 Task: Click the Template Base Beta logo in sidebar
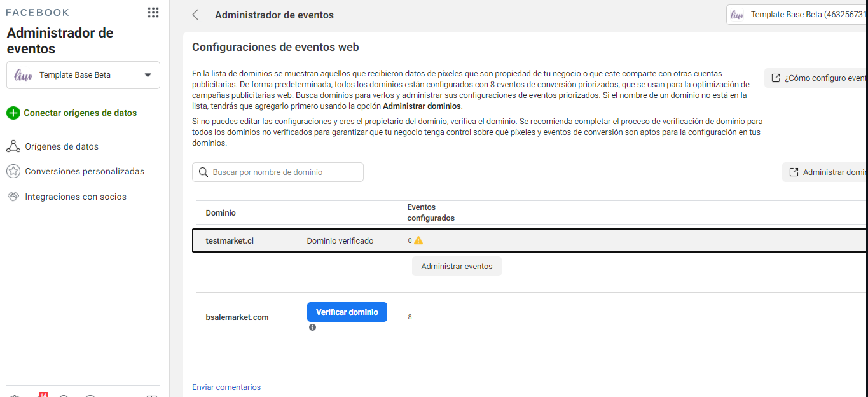coord(24,75)
